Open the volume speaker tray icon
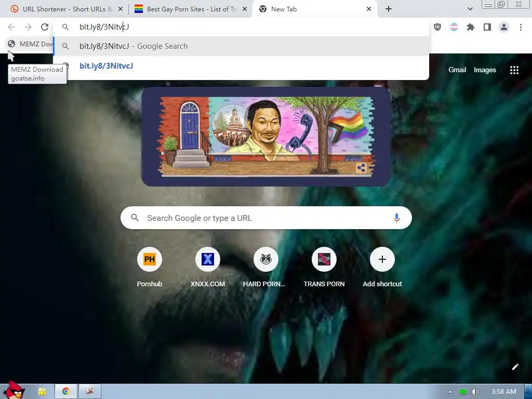 [475, 392]
